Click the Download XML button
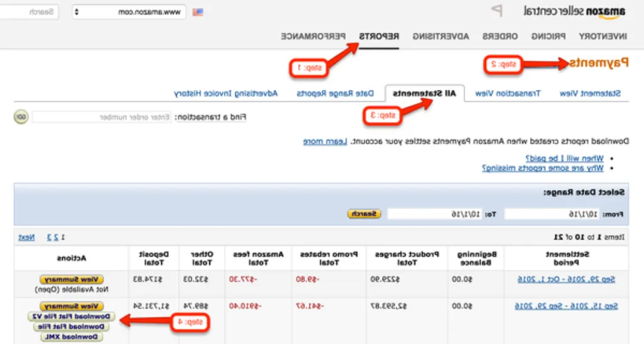The height and width of the screenshot is (344, 644). tap(72, 337)
